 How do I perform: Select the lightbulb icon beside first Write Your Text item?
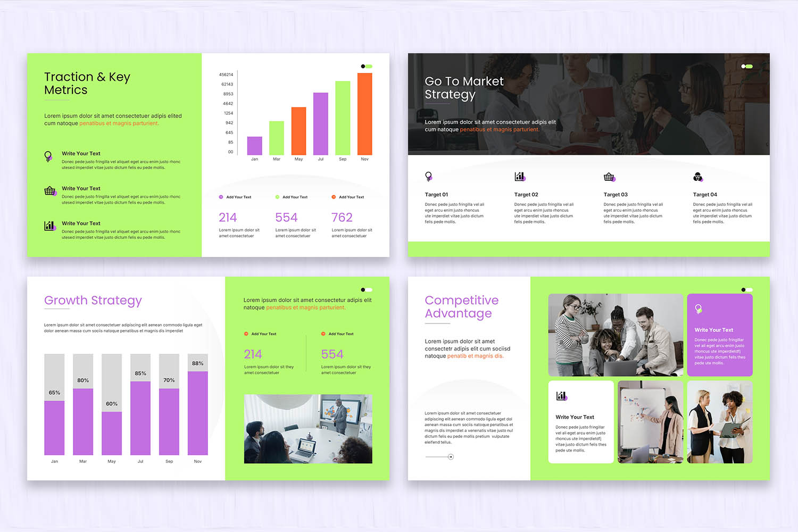[48, 156]
